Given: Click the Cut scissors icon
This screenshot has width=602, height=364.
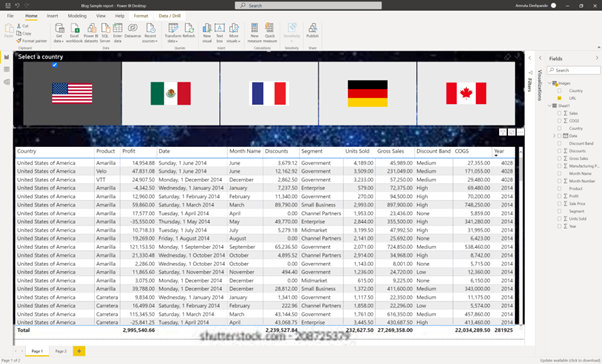Looking at the screenshot, I should pos(19,26).
